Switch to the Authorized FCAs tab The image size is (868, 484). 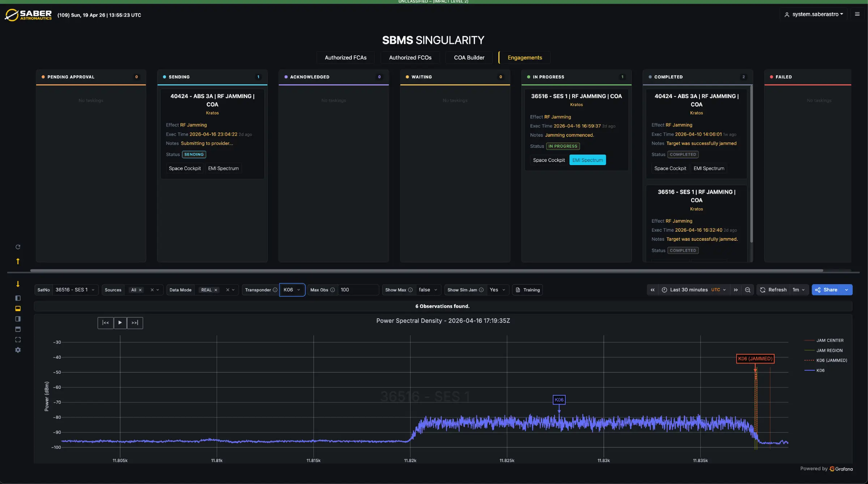345,58
